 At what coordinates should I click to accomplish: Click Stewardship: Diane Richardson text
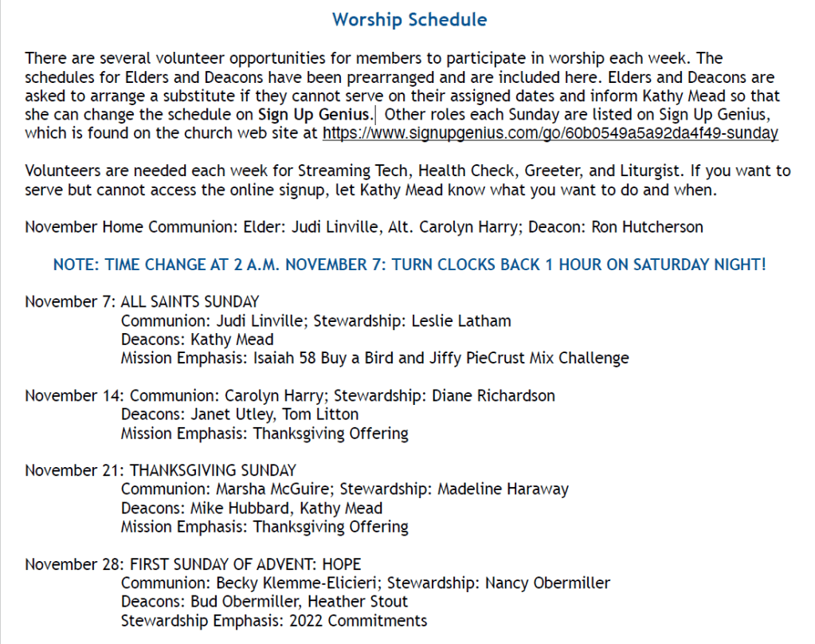click(444, 395)
